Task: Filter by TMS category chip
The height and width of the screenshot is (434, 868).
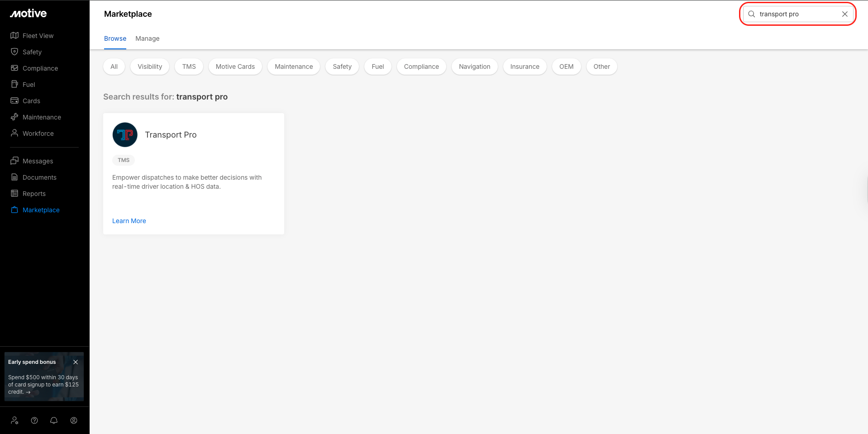Action: pos(189,67)
